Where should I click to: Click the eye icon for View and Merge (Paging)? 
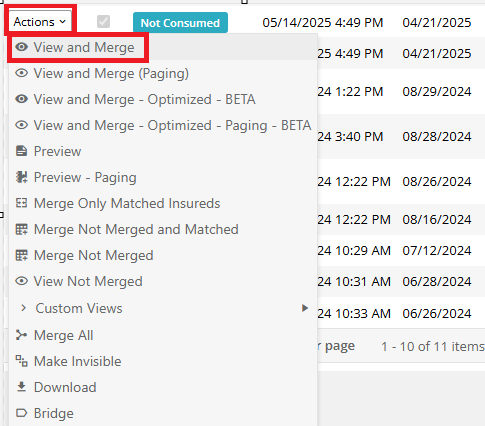tap(22, 73)
